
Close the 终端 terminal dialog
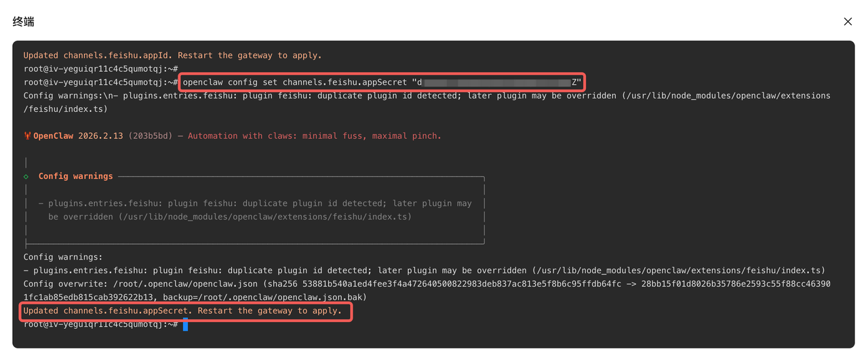coord(848,22)
